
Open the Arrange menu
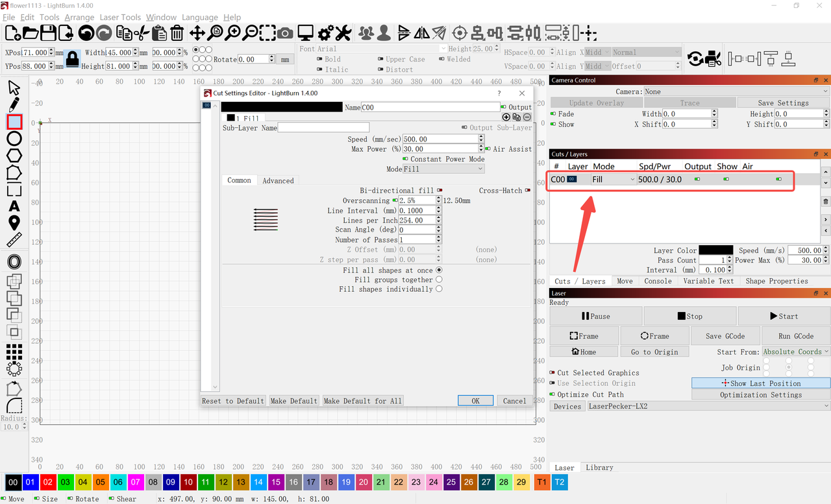(x=79, y=17)
